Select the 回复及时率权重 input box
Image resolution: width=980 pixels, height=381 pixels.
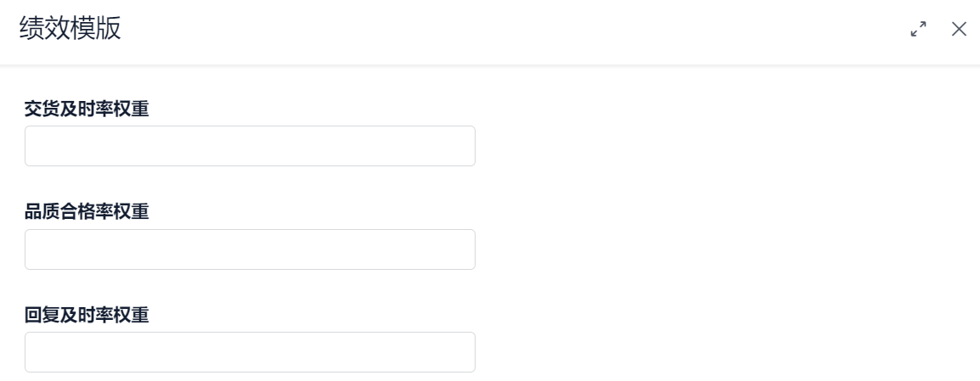click(250, 352)
